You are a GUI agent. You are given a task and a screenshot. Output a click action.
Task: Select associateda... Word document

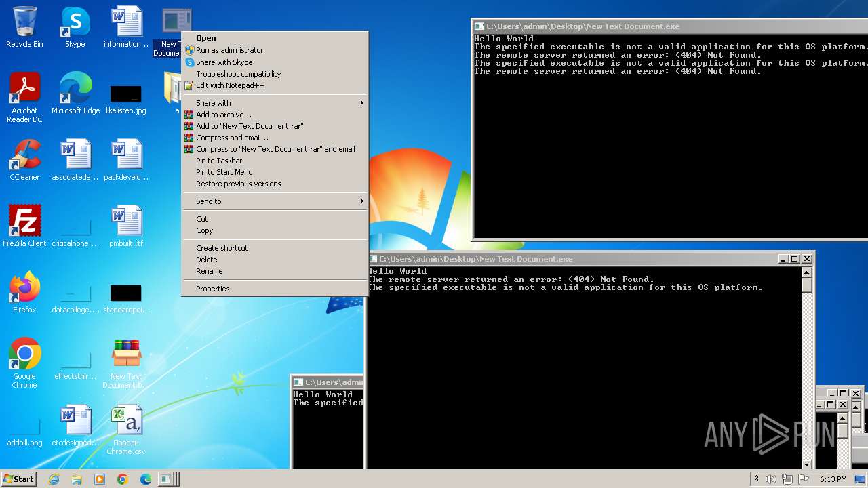point(75,160)
